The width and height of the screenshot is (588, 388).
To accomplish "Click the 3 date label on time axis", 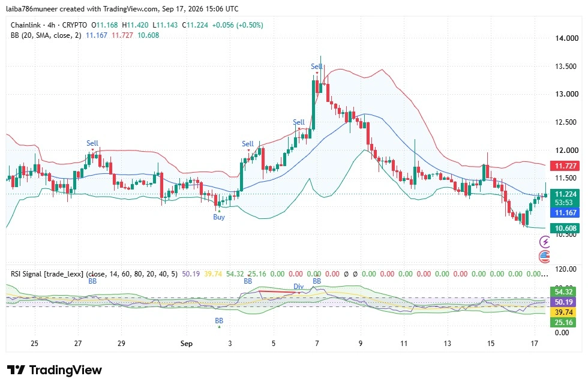I will 230,344.
